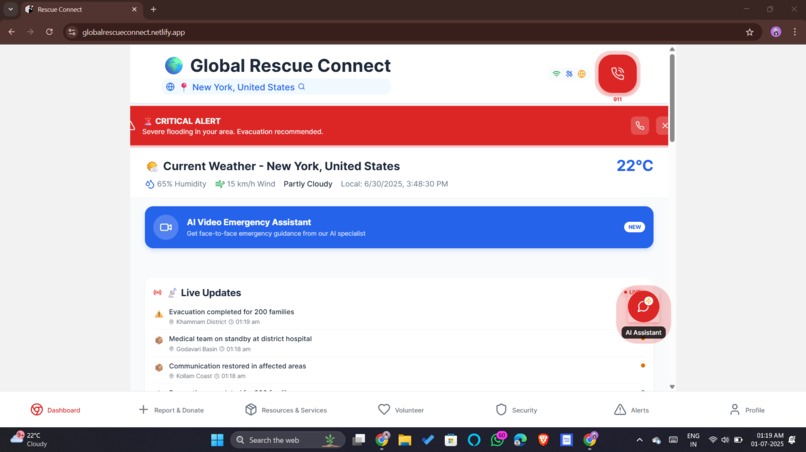
Task: Open the AI Video Emergency Assistant banner
Action: tap(399, 227)
